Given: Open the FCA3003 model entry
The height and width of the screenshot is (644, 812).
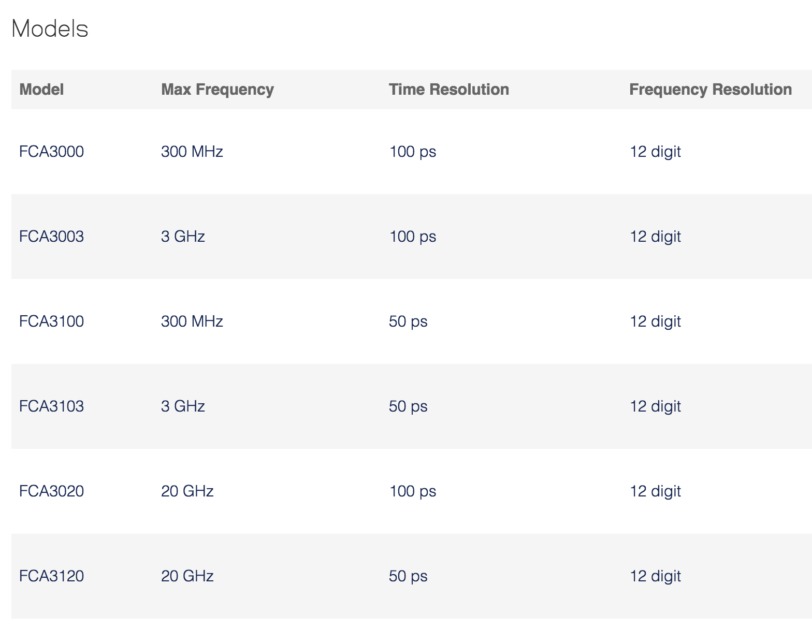Looking at the screenshot, I should pos(51,237).
